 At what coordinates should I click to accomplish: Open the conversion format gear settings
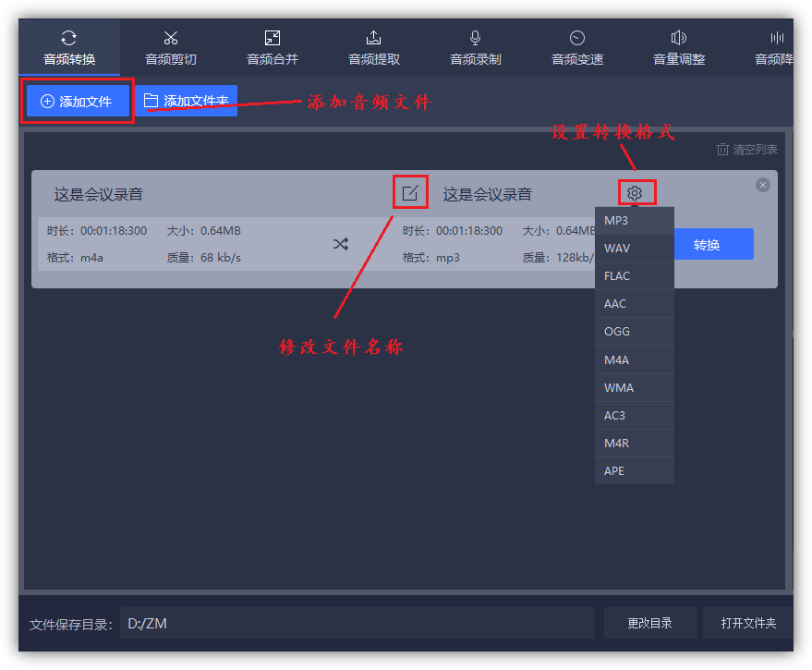[635, 192]
